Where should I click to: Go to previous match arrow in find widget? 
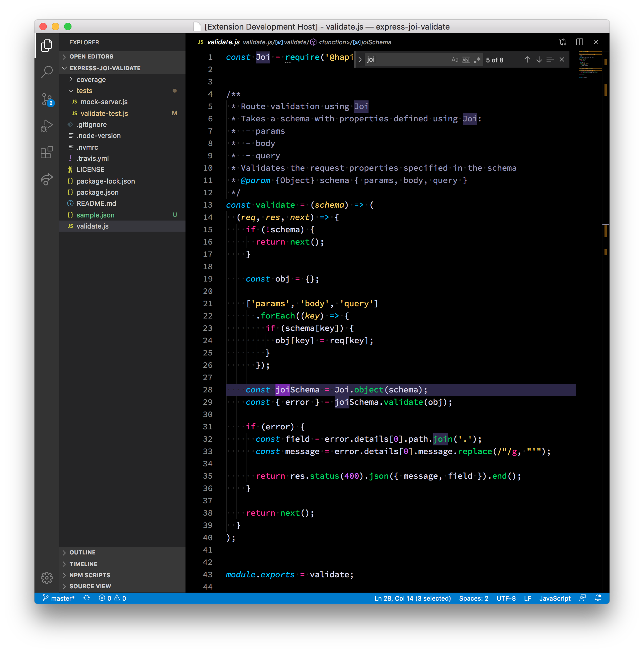[527, 59]
